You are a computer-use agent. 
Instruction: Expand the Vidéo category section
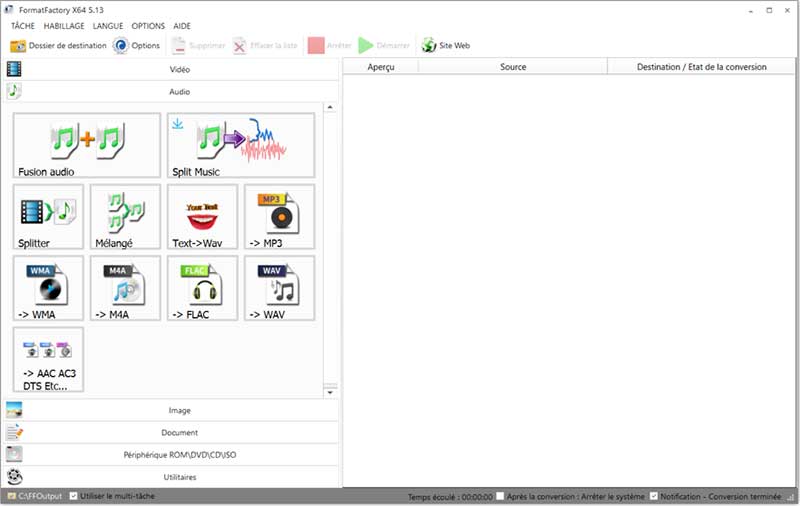point(172,70)
